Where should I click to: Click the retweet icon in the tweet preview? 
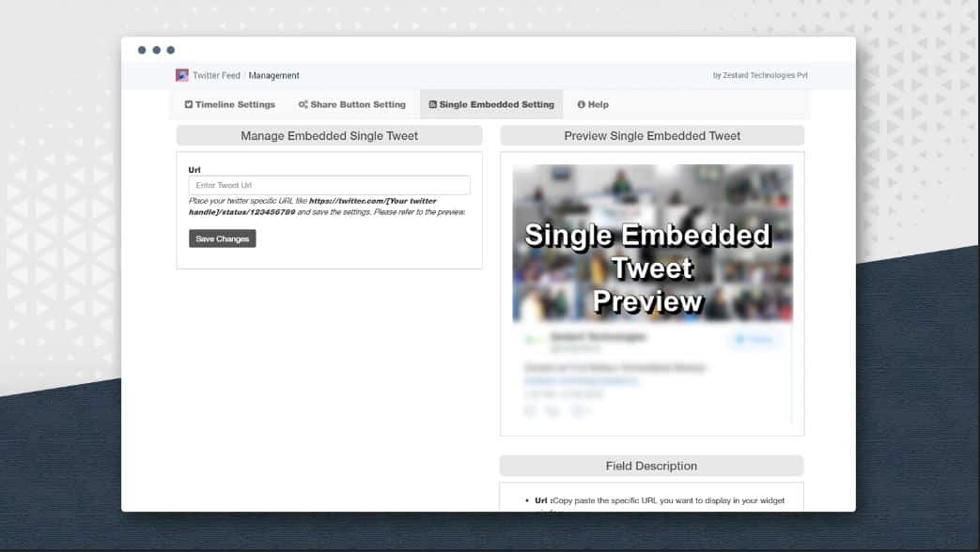tap(552, 409)
